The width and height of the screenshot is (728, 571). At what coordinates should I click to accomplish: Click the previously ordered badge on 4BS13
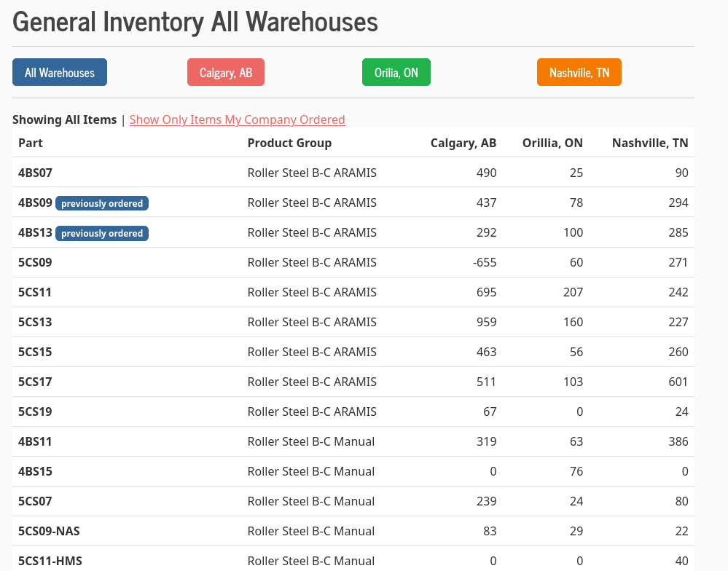pos(102,233)
